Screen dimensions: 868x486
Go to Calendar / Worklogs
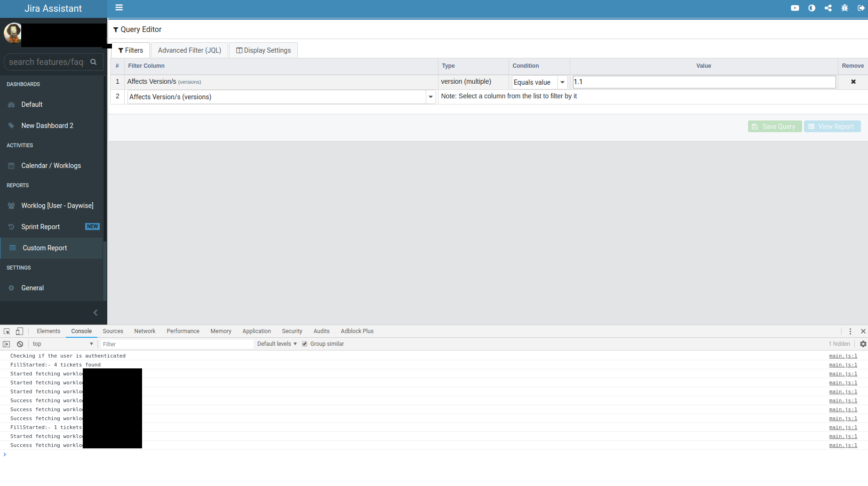[51, 166]
